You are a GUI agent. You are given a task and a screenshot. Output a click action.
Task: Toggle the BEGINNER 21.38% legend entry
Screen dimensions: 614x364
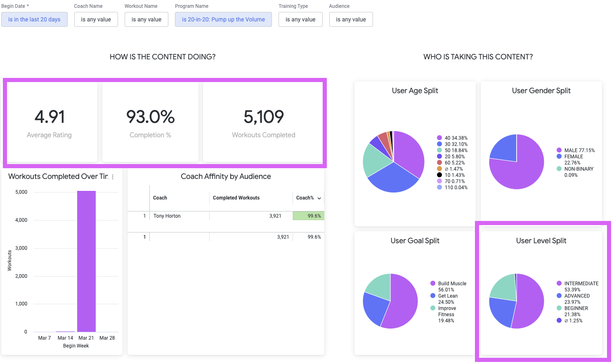pyautogui.click(x=572, y=311)
